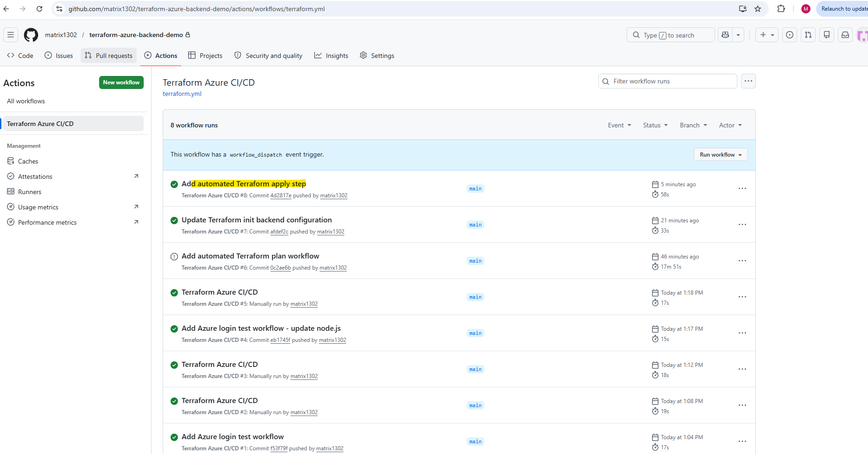Open commit 4d2817e link
This screenshot has width=868, height=454.
pyautogui.click(x=281, y=195)
